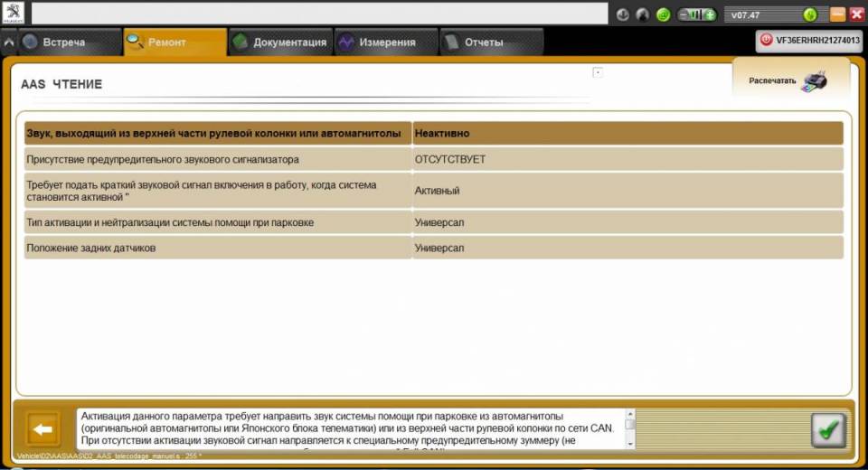Image resolution: width=868 pixels, height=470 pixels.
Task: Open the Встреча tab
Action: (63, 42)
